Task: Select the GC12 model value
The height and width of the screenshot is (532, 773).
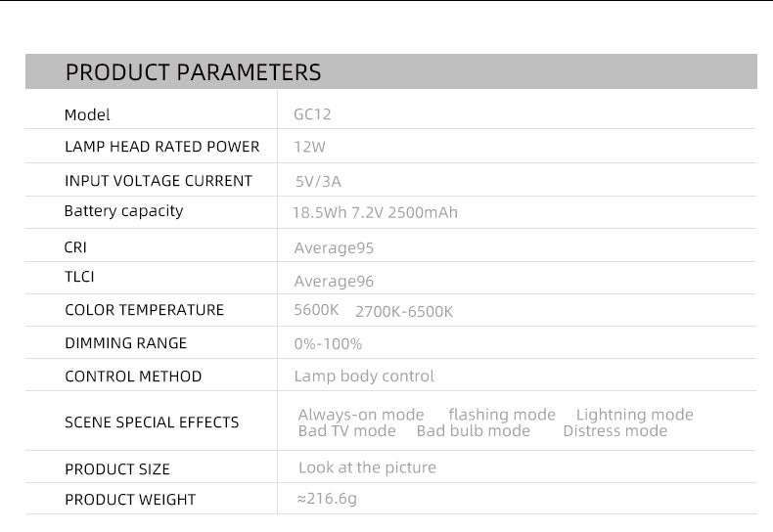Action: click(312, 114)
